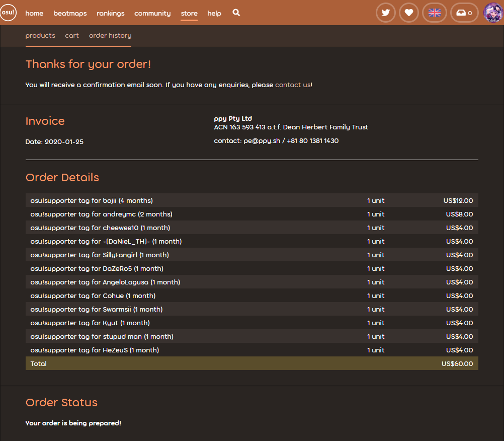The height and width of the screenshot is (441, 504).
Task: Select the supporter tag for -[DaNieL_TH]- row
Action: pos(252,241)
